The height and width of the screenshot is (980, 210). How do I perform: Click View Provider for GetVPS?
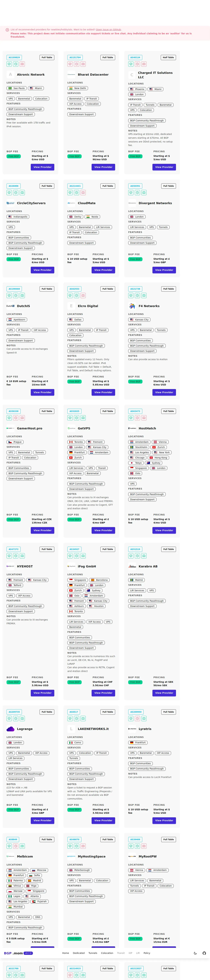(103, 530)
